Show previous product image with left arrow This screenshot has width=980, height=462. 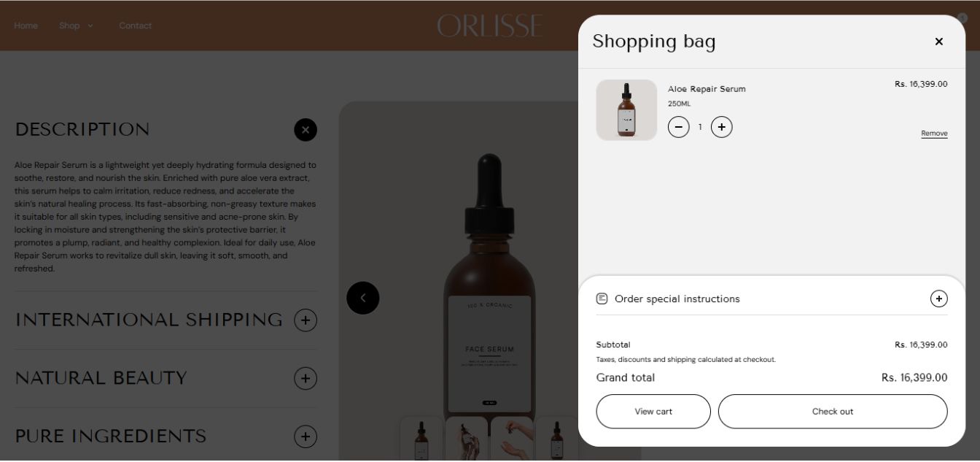click(x=363, y=298)
